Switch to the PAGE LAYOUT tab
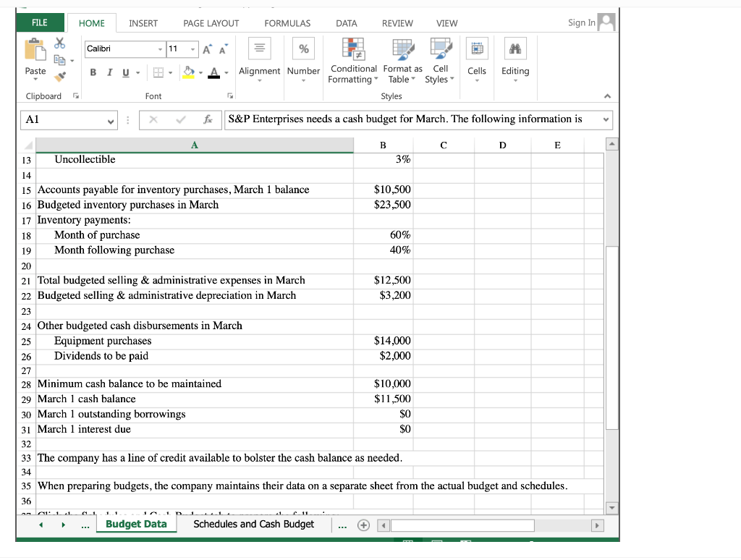 click(211, 23)
